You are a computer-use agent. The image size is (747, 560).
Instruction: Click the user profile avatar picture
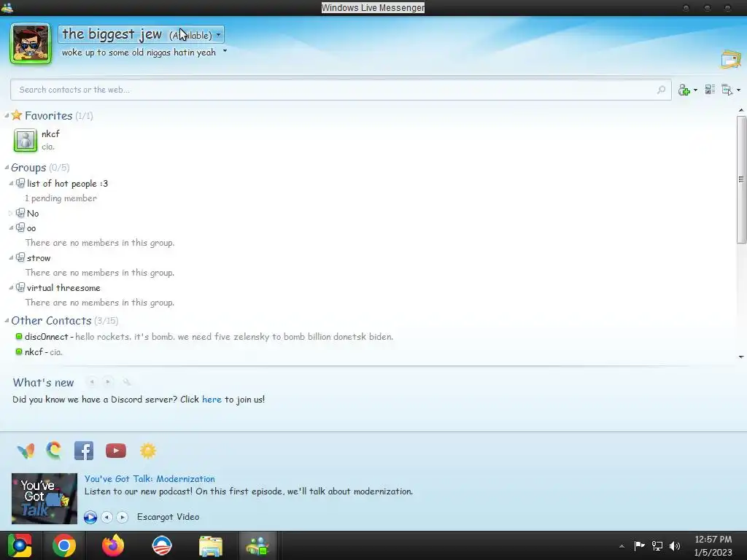coord(31,44)
